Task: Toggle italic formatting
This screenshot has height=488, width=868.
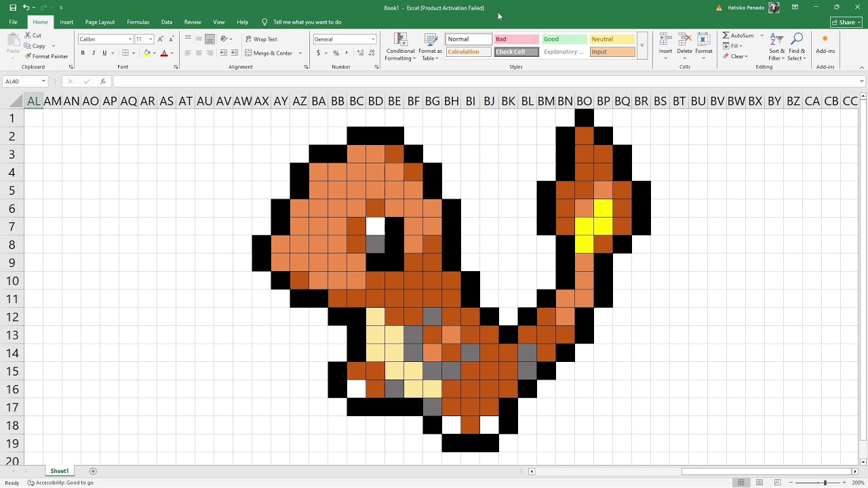Action: pos(94,53)
